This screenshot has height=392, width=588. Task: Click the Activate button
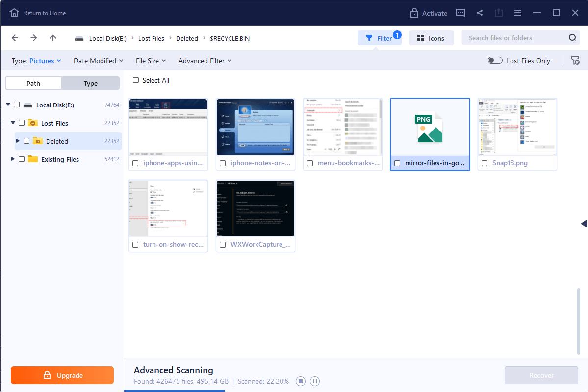(x=429, y=13)
